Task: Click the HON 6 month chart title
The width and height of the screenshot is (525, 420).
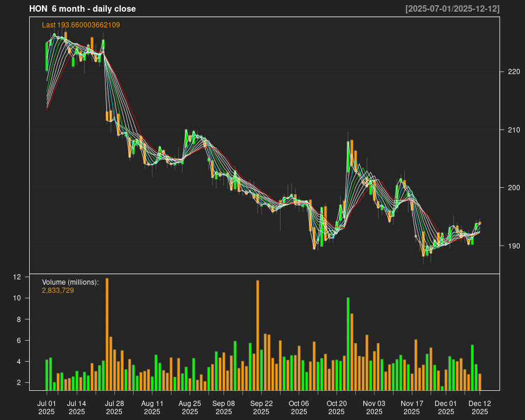Action: coord(82,9)
